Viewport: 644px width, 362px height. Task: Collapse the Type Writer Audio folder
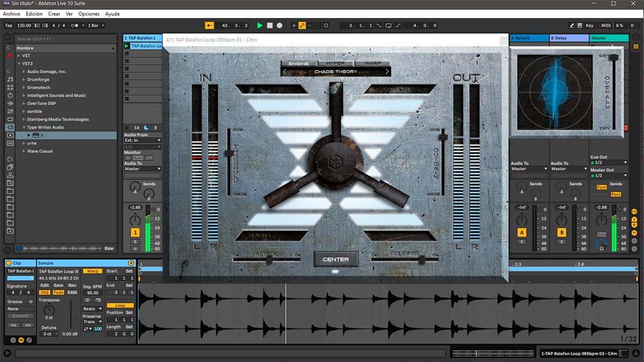[24, 127]
